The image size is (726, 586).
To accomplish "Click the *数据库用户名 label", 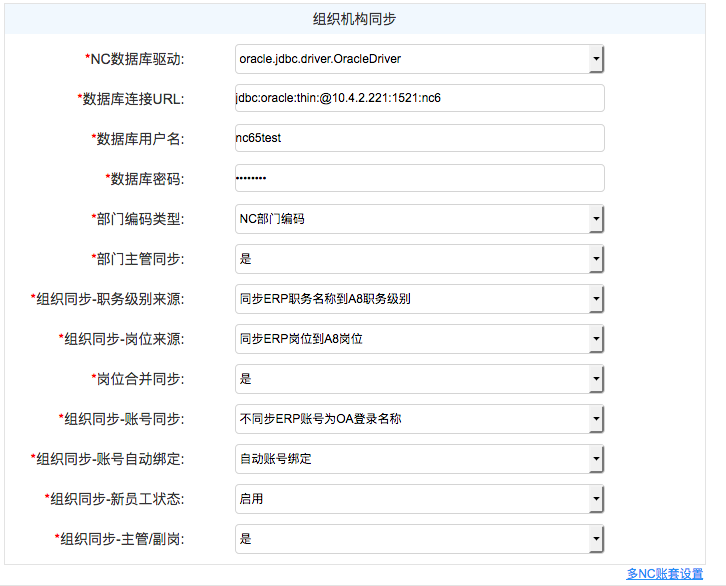I will tap(138, 139).
